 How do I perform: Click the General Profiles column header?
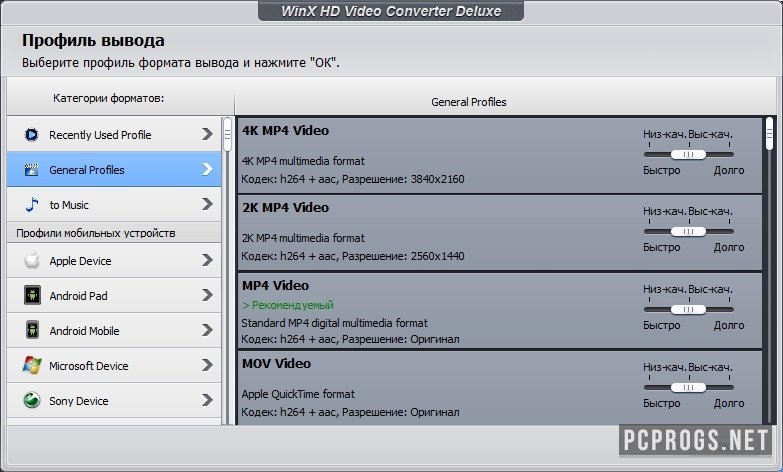pos(468,102)
